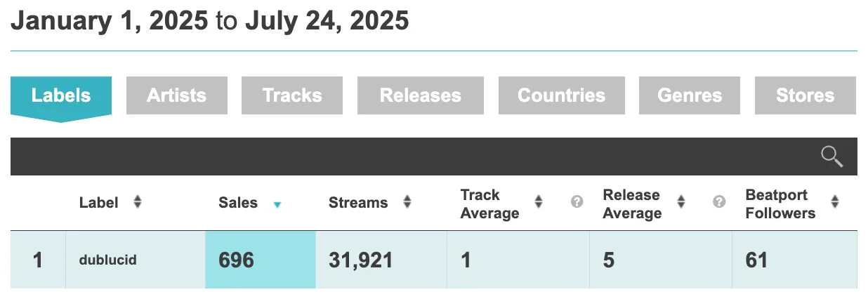Sort by Beatport Followers arrows icon

tap(834, 202)
